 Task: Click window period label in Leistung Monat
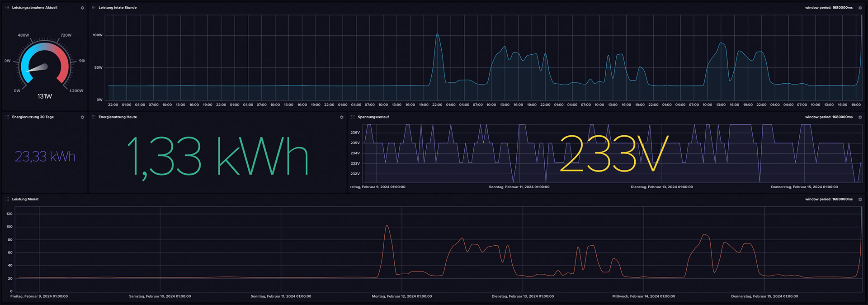(828, 199)
